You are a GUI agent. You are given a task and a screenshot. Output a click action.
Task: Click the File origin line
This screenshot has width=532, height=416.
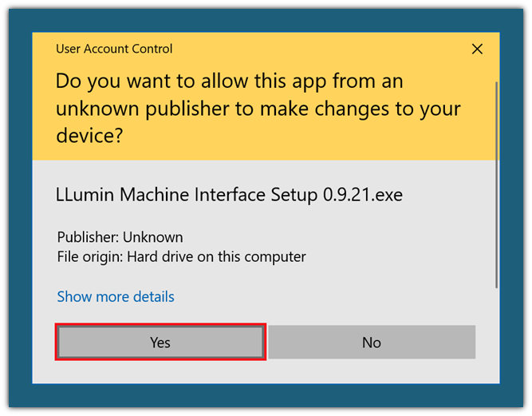click(x=181, y=257)
